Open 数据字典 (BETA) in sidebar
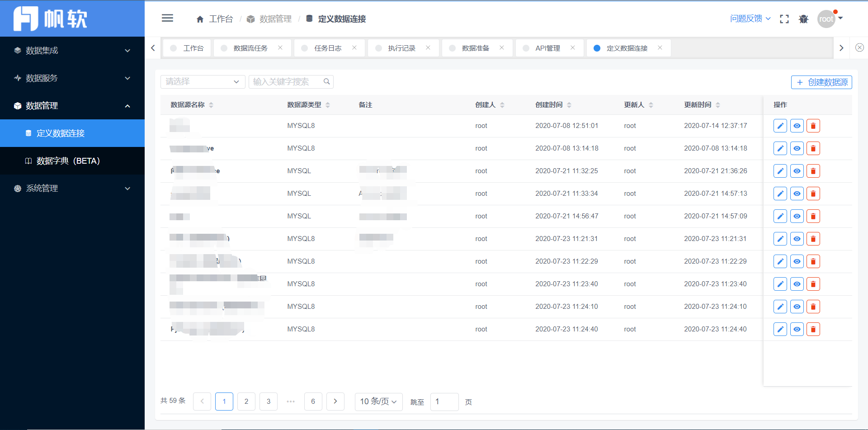The image size is (868, 430). [x=72, y=161]
